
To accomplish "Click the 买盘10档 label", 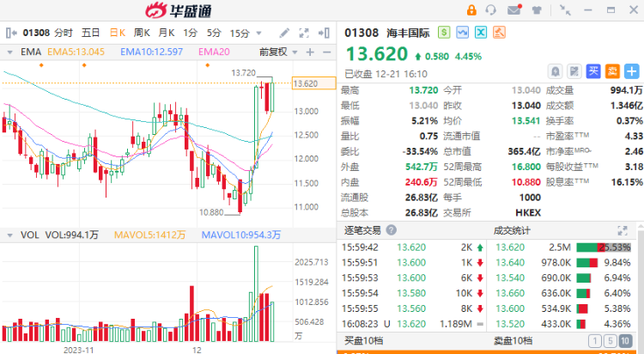I will click(364, 341).
